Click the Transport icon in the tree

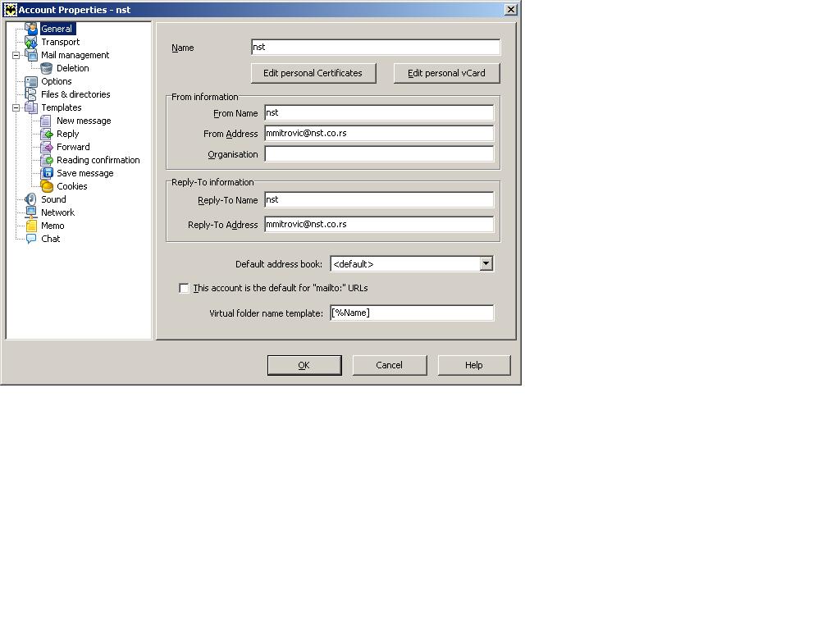click(x=31, y=42)
